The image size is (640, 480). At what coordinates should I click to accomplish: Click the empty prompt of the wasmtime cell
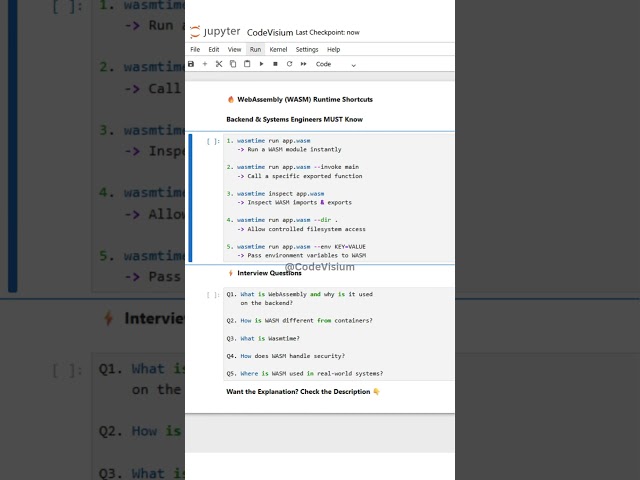point(213,141)
